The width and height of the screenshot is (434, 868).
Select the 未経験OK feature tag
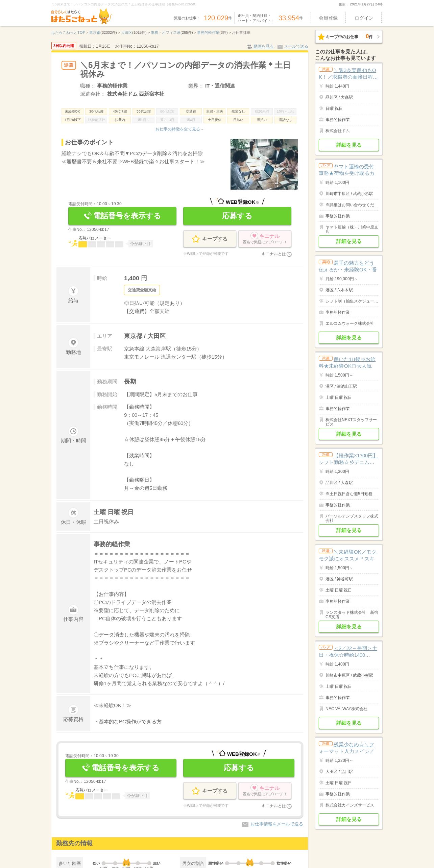[x=73, y=111]
